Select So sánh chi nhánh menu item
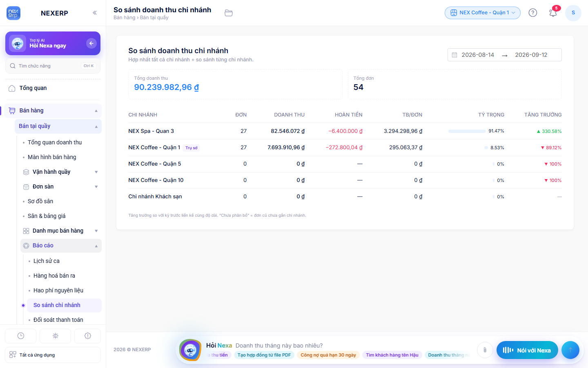This screenshot has height=368, width=588. 64,305
